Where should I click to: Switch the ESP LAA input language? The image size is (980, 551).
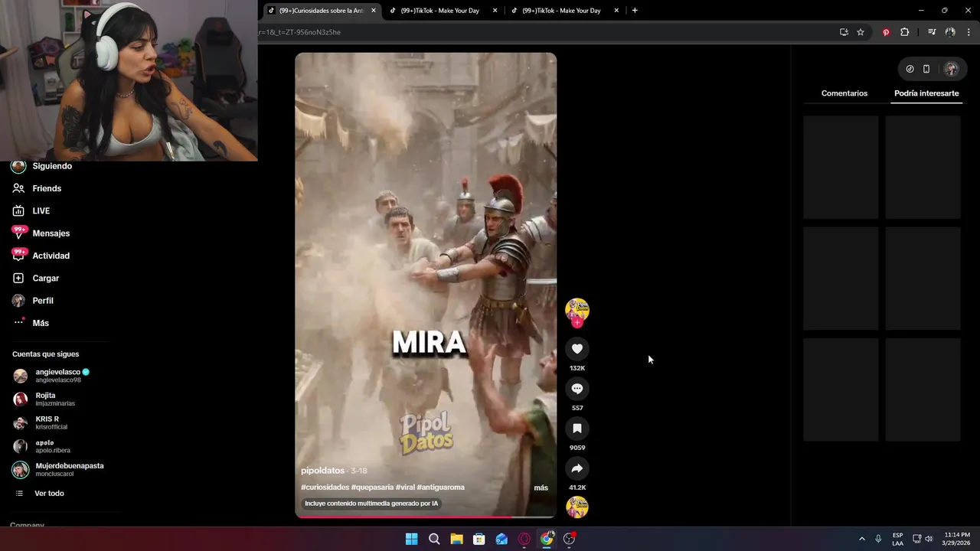click(897, 539)
